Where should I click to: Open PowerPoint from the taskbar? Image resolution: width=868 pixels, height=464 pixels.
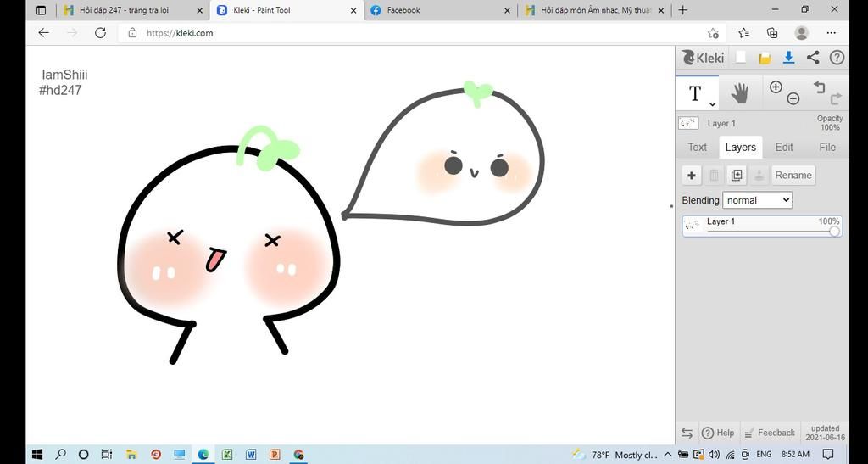[x=274, y=455]
